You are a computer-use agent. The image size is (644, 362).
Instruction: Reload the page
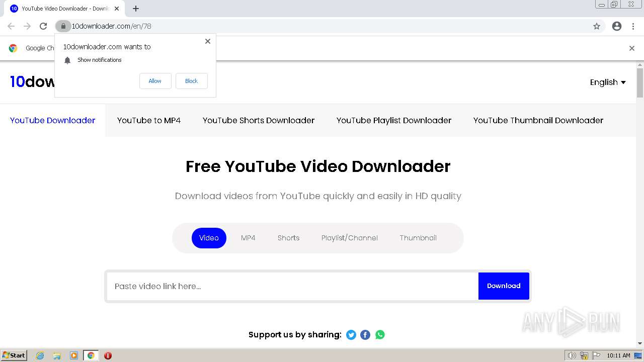pyautogui.click(x=43, y=26)
